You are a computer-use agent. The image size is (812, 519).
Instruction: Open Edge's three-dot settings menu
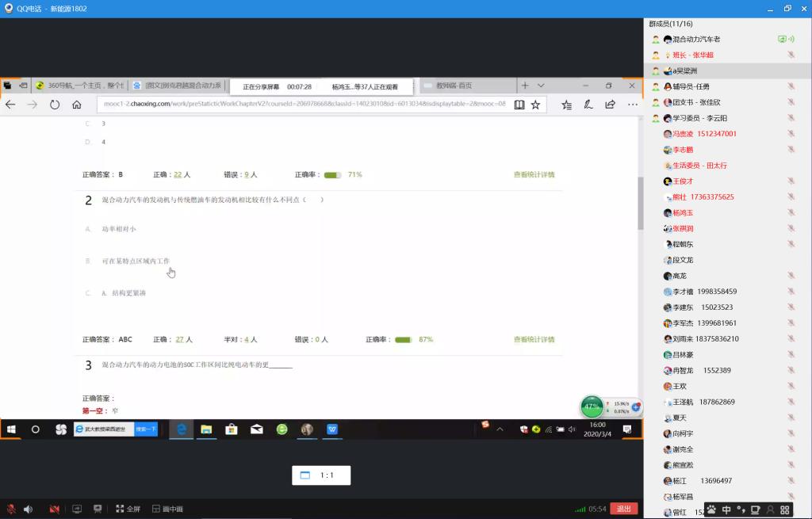point(632,105)
